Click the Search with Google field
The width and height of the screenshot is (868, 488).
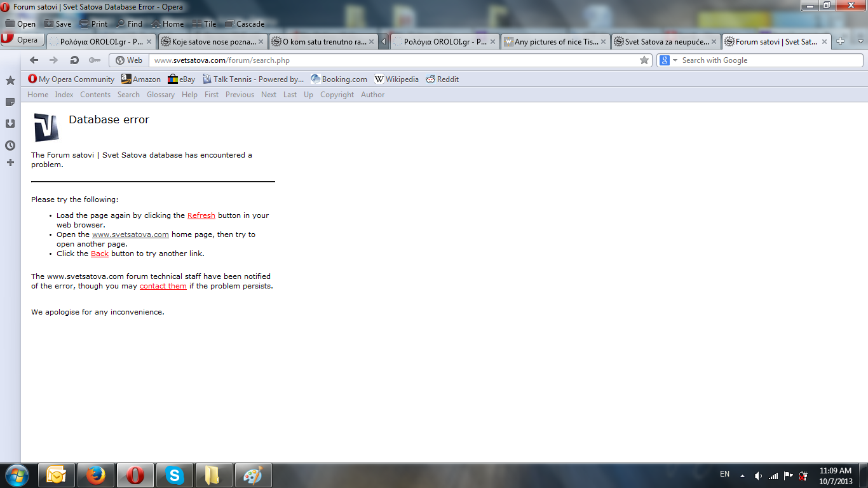[769, 60]
